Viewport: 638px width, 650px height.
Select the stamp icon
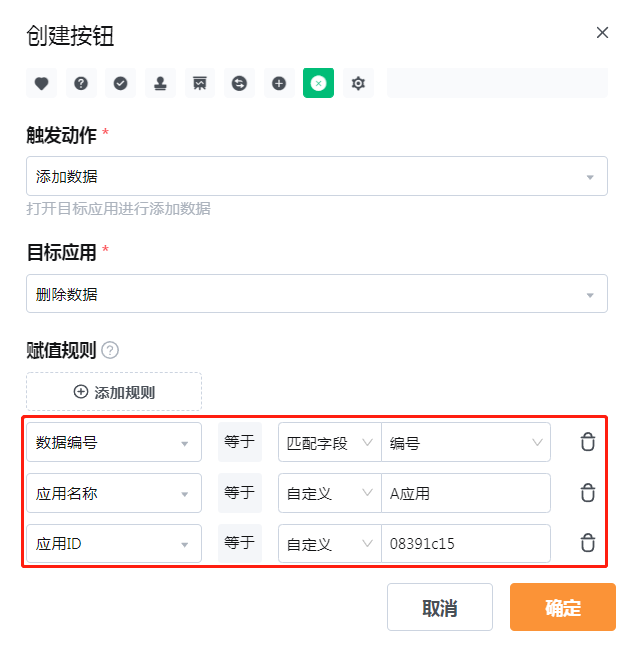coord(160,83)
